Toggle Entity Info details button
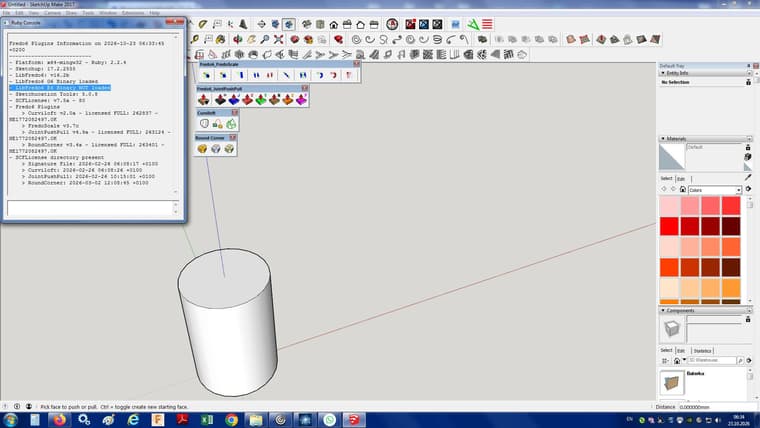Image resolution: width=760 pixels, height=428 pixels. [748, 82]
